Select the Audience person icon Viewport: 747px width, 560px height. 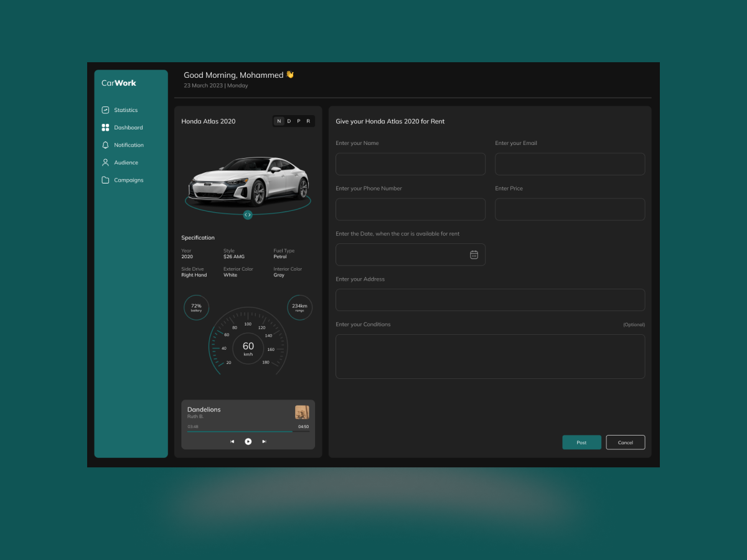(105, 162)
